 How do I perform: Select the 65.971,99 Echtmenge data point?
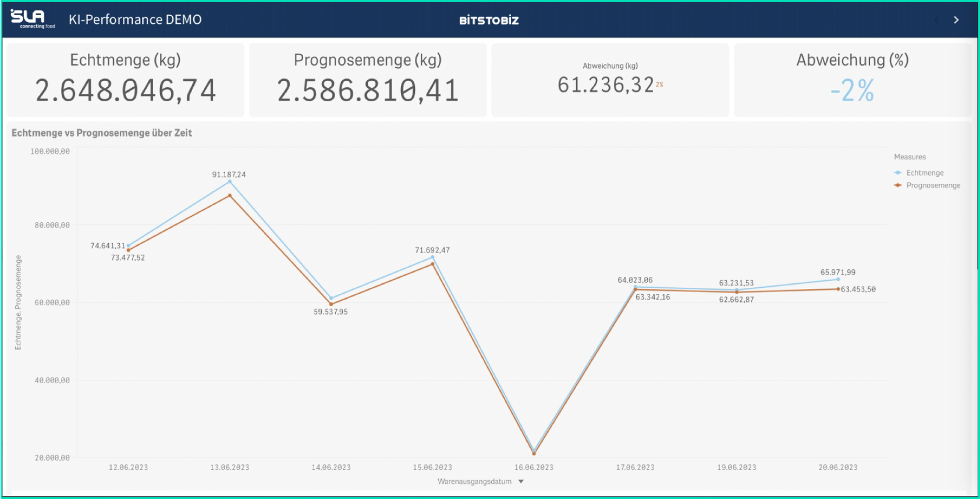tap(838, 279)
